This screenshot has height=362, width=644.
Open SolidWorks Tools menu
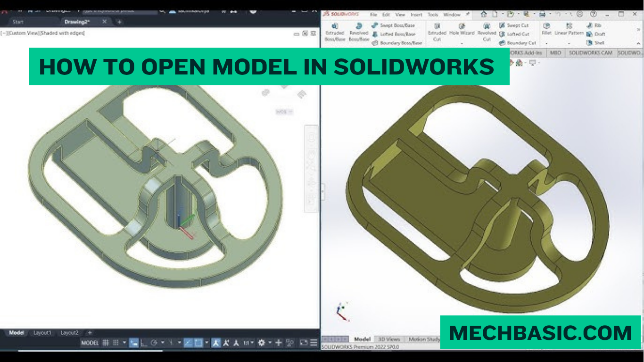[433, 15]
